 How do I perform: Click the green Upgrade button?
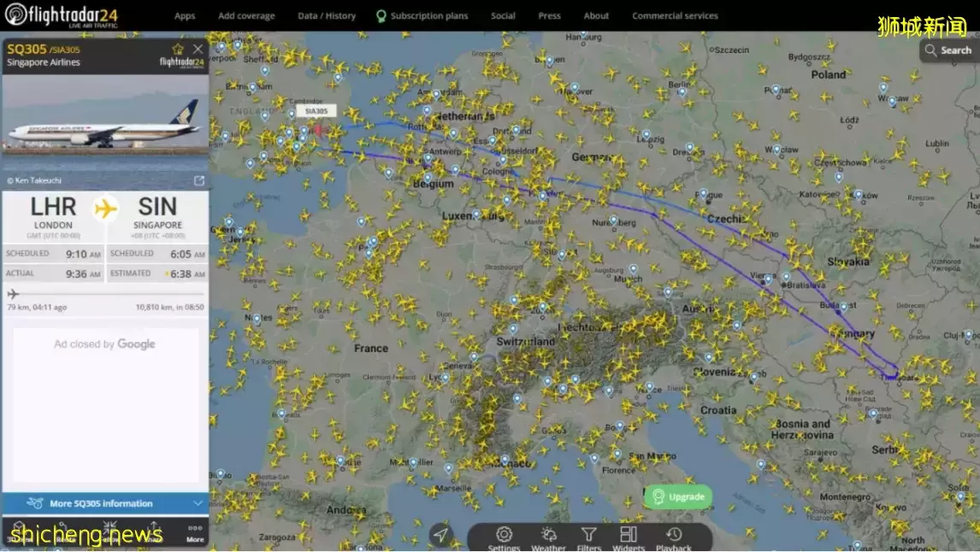pos(678,496)
